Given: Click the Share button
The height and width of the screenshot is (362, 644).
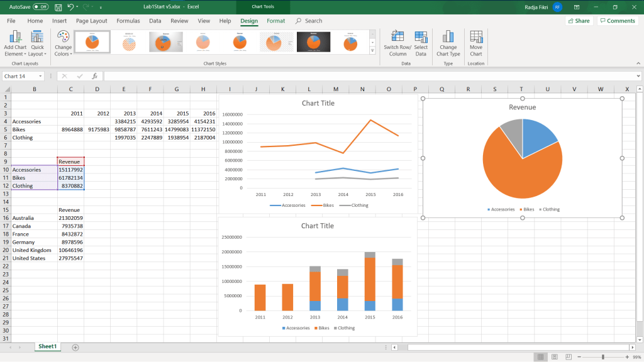Looking at the screenshot, I should (x=579, y=21).
